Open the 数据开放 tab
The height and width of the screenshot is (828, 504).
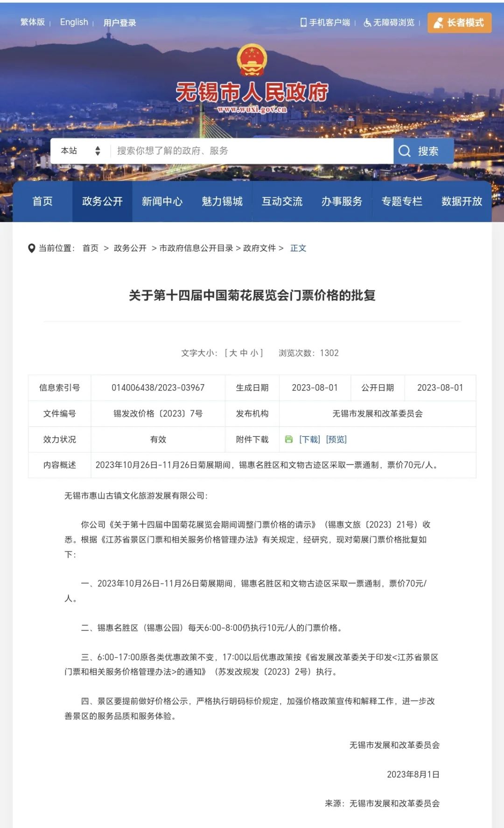(x=462, y=201)
